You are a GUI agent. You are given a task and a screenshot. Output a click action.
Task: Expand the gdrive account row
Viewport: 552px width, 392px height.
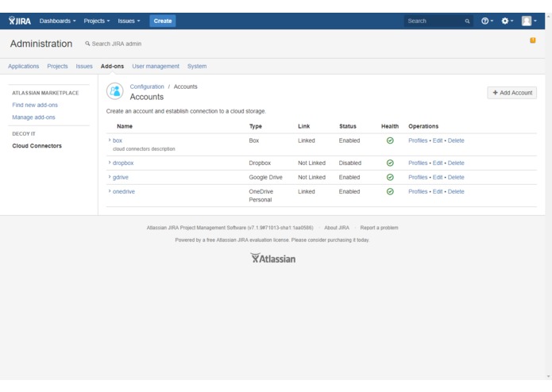click(x=110, y=177)
